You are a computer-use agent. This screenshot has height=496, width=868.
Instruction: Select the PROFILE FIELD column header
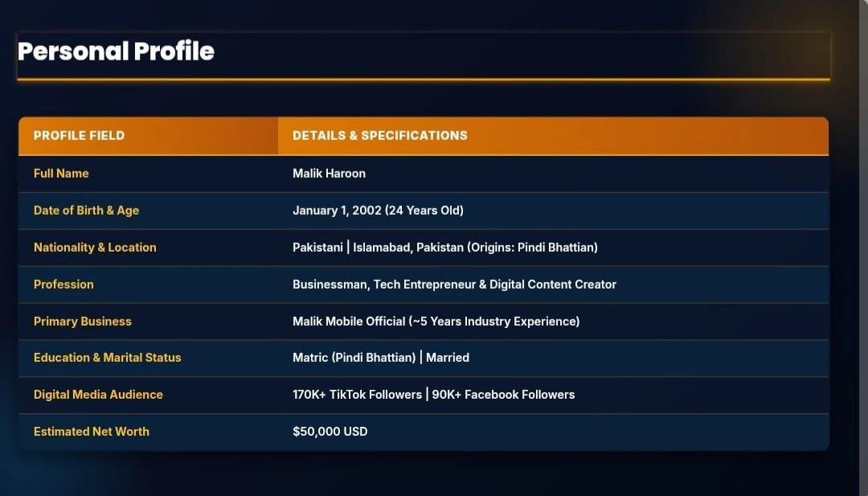(79, 136)
